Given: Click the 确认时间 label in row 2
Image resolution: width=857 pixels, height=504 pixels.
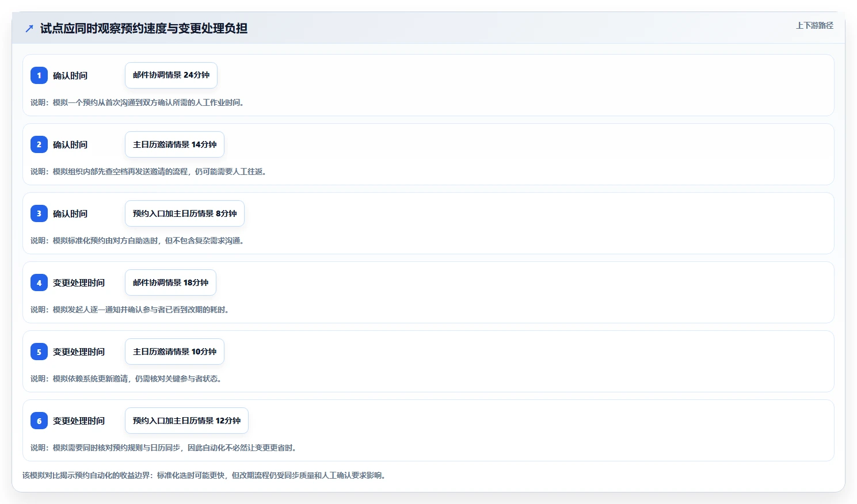Looking at the screenshot, I should click(x=70, y=144).
